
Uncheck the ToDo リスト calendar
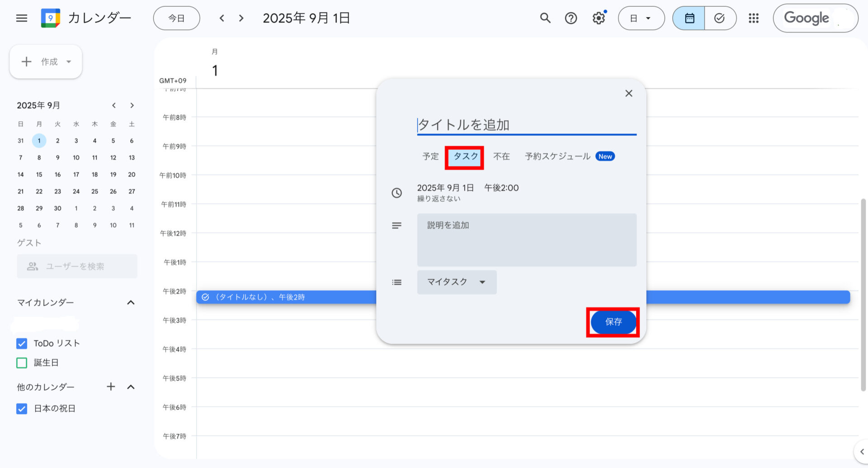click(21, 344)
